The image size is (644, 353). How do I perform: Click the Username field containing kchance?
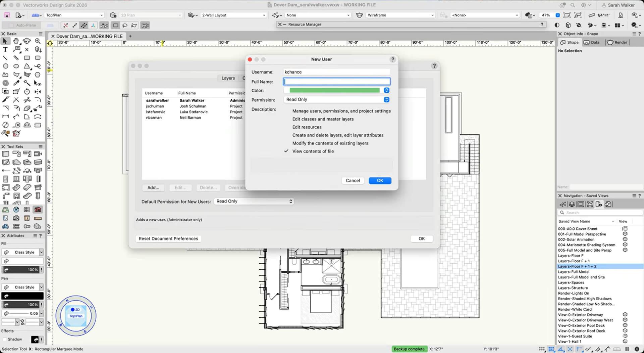pos(337,72)
